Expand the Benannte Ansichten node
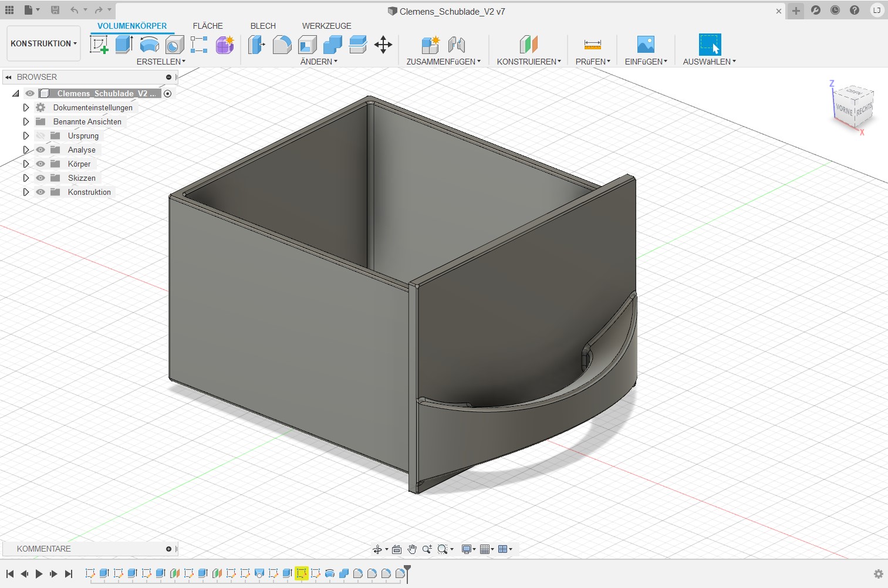 (26, 121)
